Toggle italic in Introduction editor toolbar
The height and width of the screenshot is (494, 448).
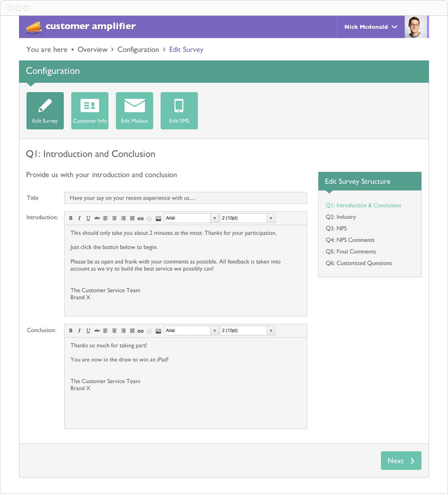[x=79, y=218]
